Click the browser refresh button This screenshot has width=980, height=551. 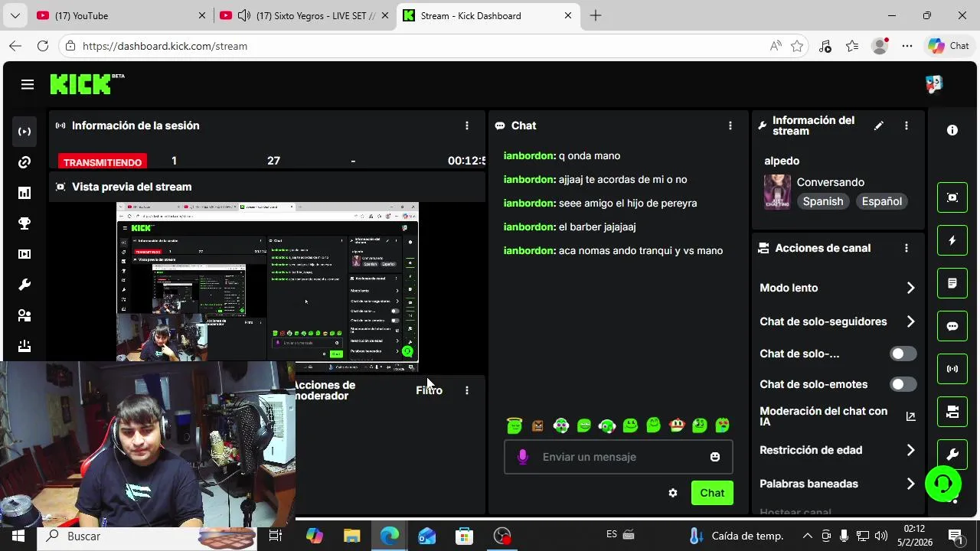(43, 46)
